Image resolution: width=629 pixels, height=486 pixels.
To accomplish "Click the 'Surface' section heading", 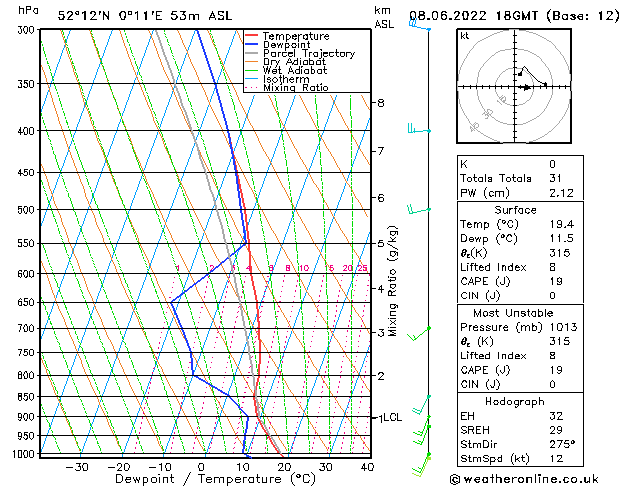I will tap(515, 210).
